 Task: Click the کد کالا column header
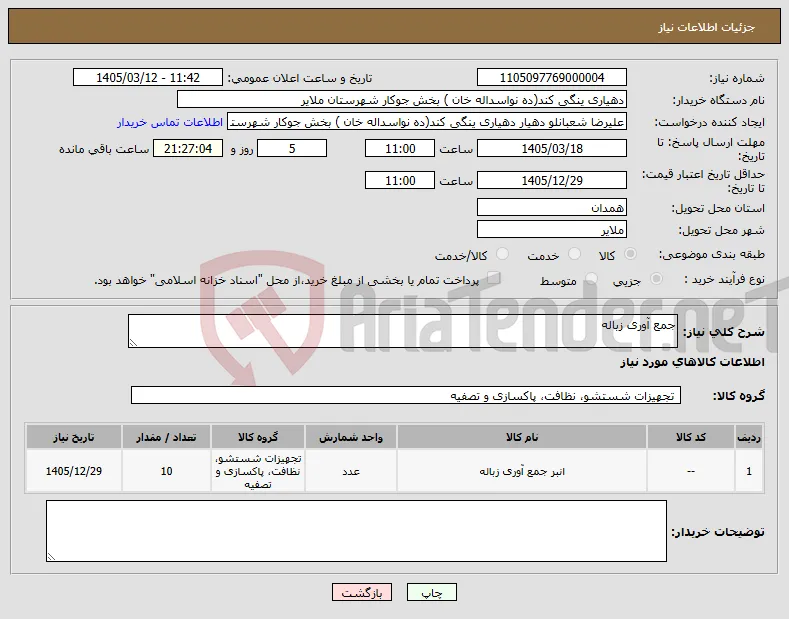tap(690, 437)
